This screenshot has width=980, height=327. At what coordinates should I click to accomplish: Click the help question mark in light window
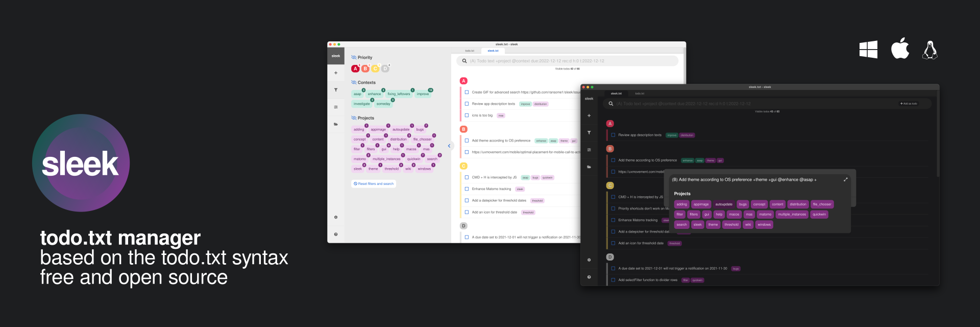point(336,234)
